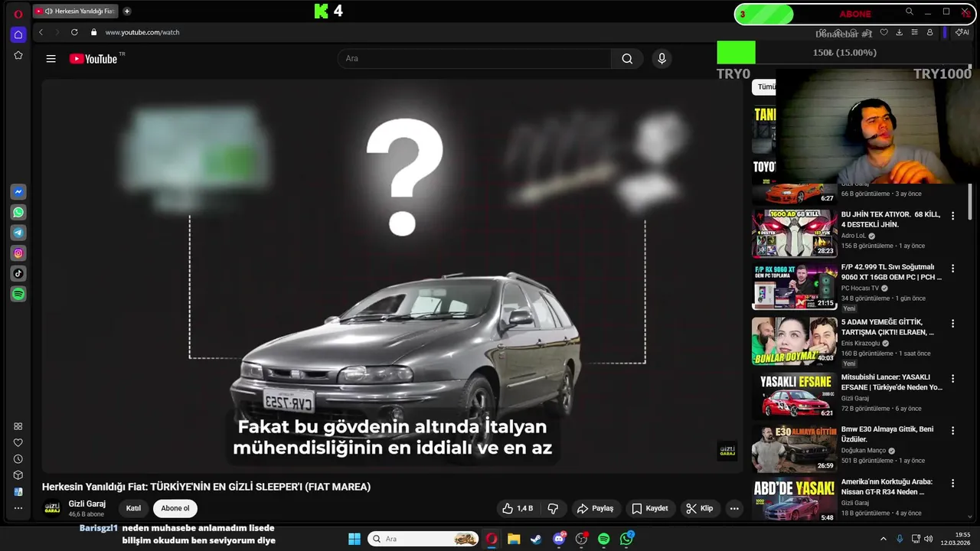Open options for 5 ADAM YEMEĞE GİTTİK video
Viewport: 980px width, 551px height.
click(x=953, y=324)
